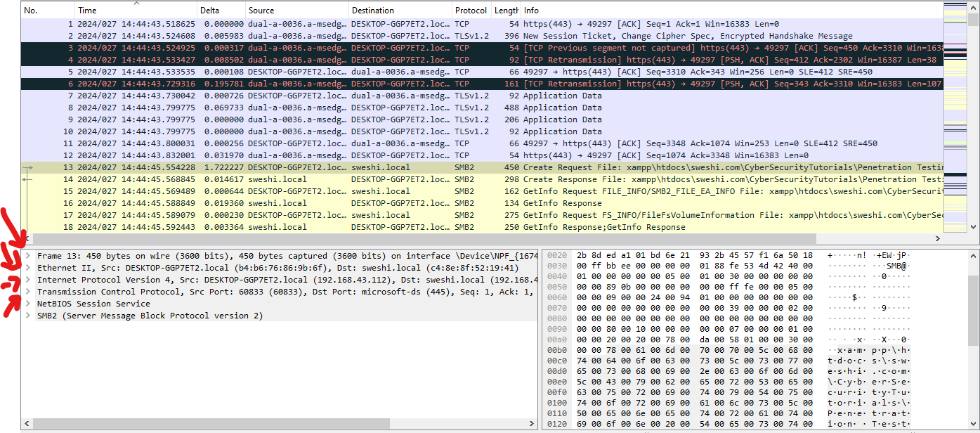
Task: Select packet 4 TCP Retransmission Len=38 row
Action: [482, 60]
